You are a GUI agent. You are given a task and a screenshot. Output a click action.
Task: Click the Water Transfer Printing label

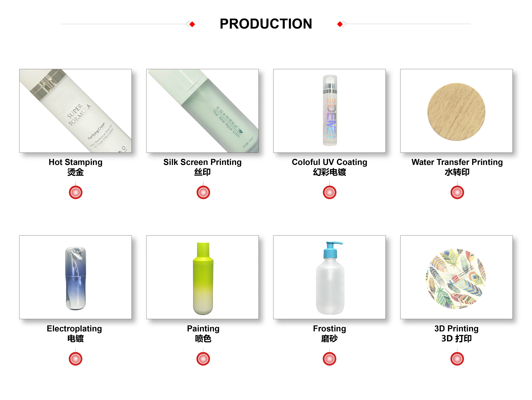[x=457, y=162]
